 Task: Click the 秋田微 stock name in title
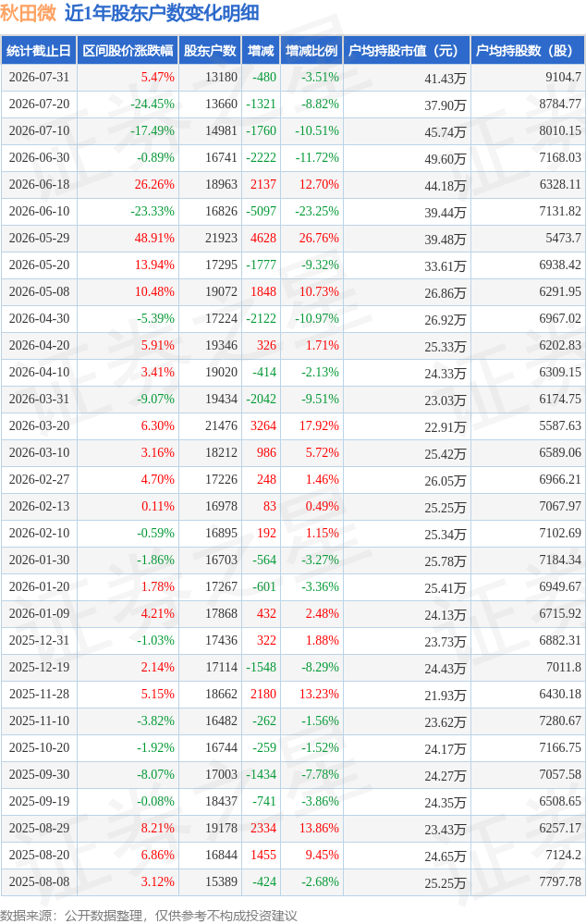pos(29,13)
